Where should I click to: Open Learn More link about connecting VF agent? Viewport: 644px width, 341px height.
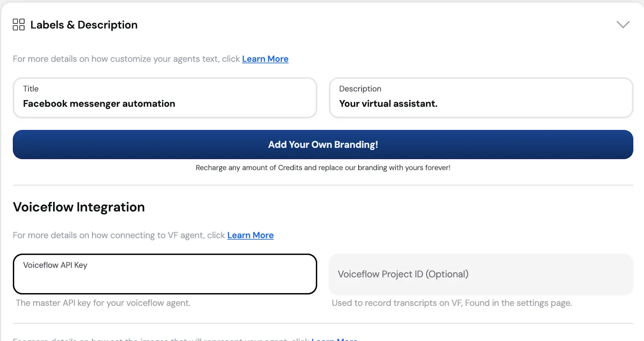click(250, 235)
